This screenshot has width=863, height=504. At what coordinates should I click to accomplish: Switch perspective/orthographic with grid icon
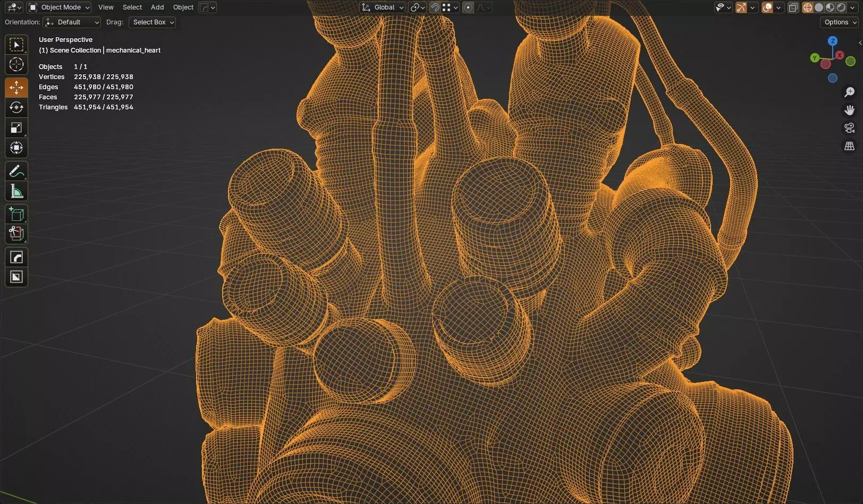click(x=849, y=146)
